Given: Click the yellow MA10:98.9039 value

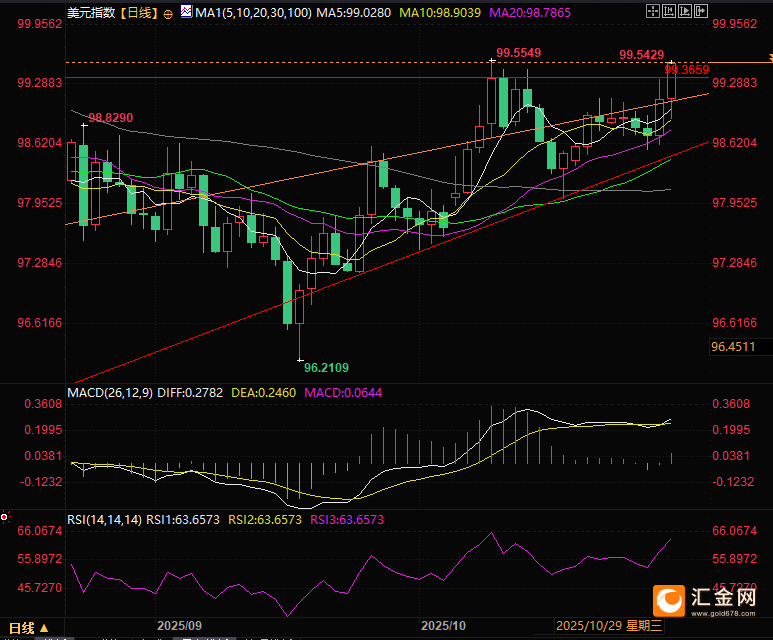Looking at the screenshot, I should click(440, 13).
